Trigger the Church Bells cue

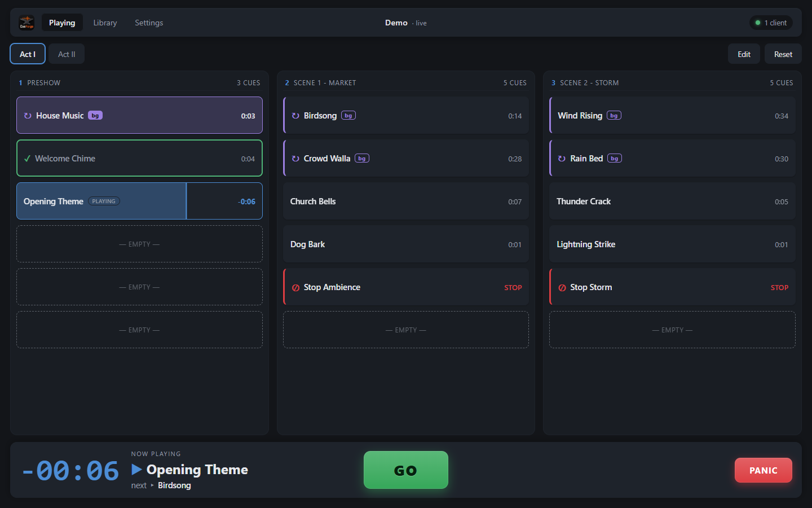406,202
